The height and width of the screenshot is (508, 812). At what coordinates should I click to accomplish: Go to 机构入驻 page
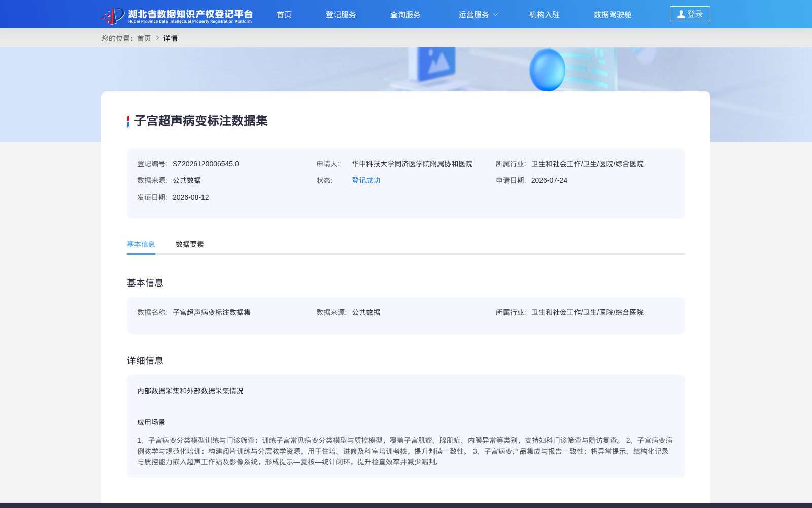coord(545,15)
